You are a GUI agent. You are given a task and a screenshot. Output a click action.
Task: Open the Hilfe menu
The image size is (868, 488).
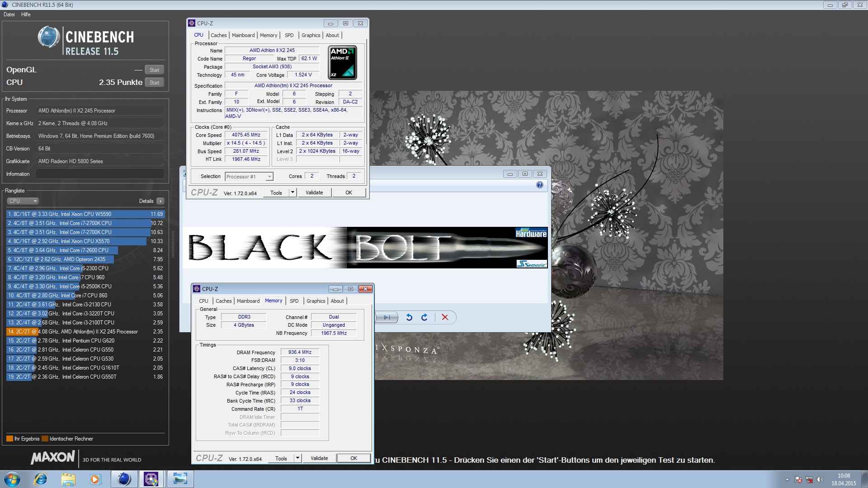pyautogui.click(x=26, y=14)
